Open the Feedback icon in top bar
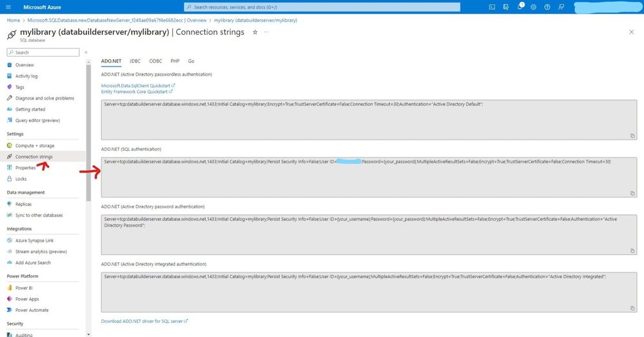The image size is (644, 337). pyautogui.click(x=561, y=7)
